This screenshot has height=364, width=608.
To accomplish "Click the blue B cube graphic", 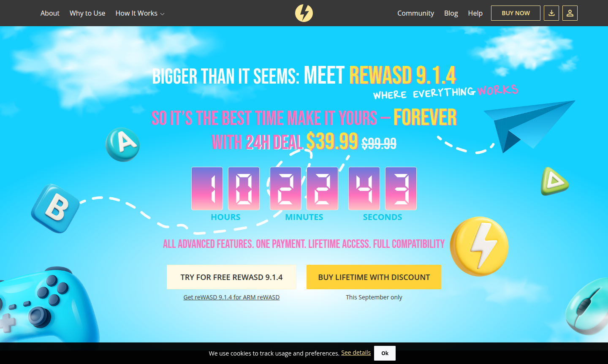I will [55, 208].
